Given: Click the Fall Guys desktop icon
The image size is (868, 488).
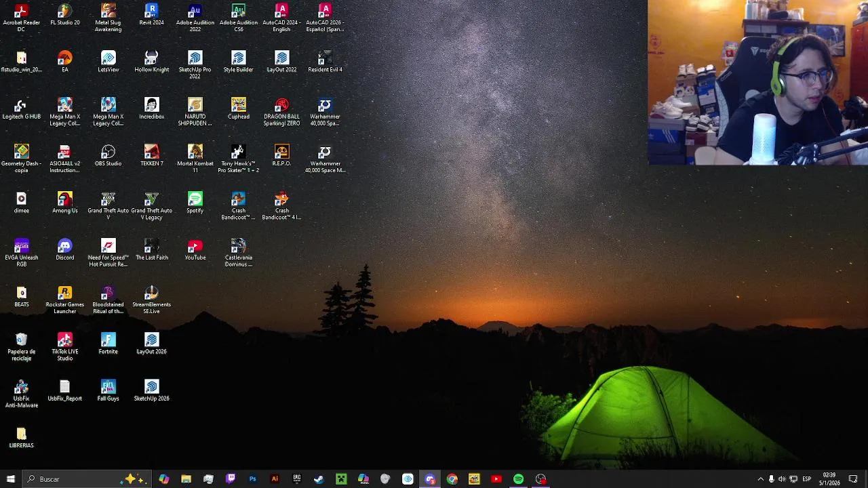Looking at the screenshot, I should (108, 391).
